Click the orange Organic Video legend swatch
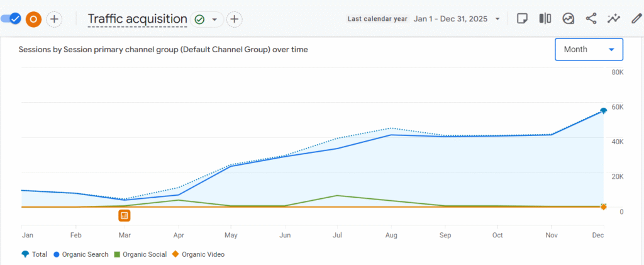 point(175,254)
